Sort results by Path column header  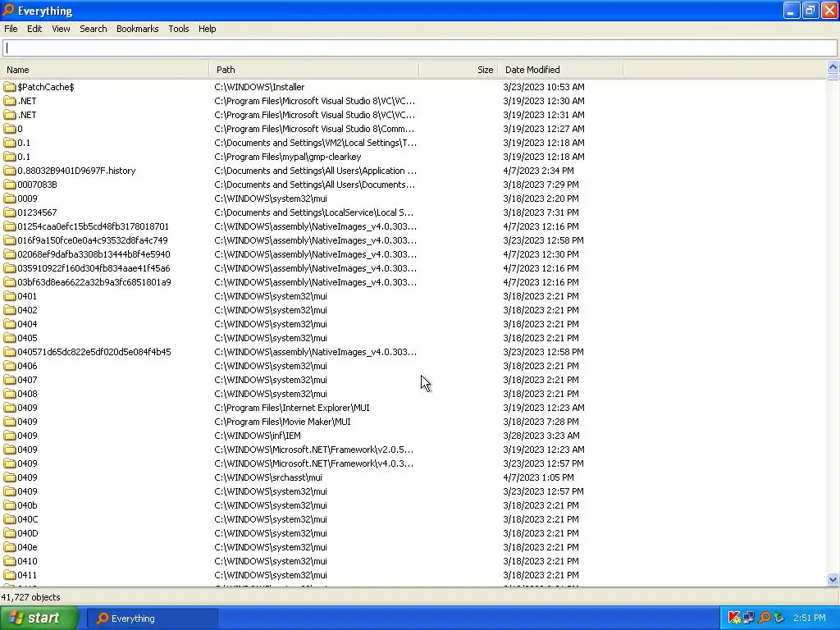pyautogui.click(x=314, y=70)
